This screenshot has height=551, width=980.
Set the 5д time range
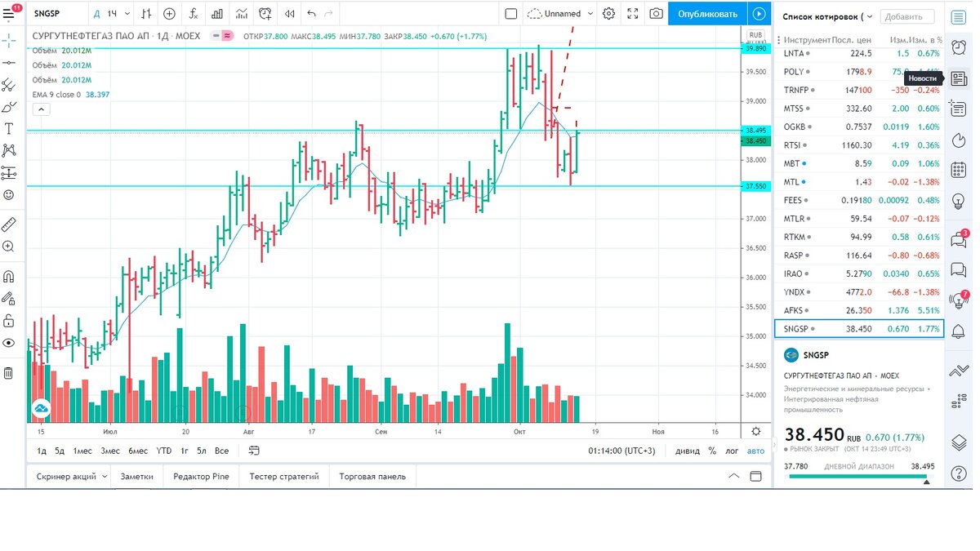tap(60, 451)
